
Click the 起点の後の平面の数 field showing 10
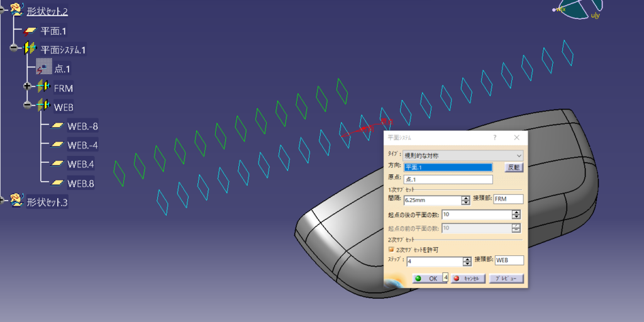(x=477, y=215)
